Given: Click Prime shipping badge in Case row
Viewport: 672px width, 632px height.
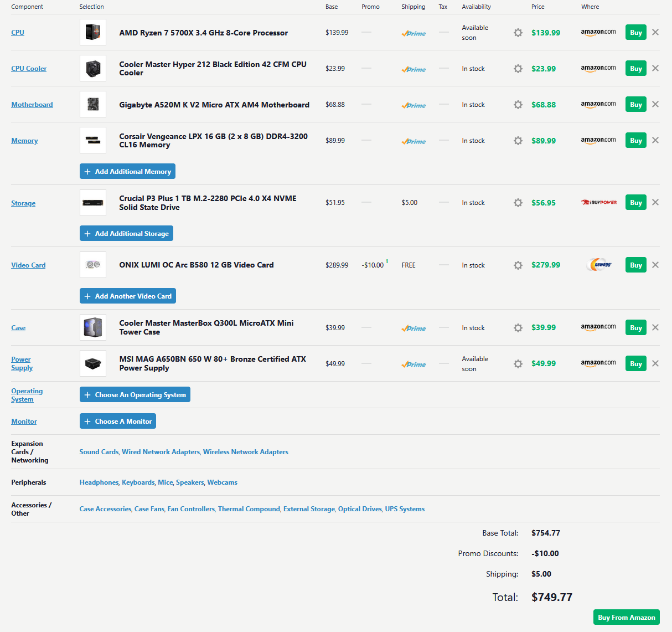Looking at the screenshot, I should click(413, 328).
